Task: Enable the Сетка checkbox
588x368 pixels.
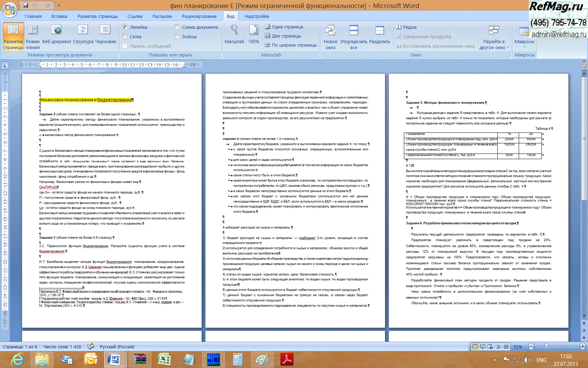Action: 125,36
